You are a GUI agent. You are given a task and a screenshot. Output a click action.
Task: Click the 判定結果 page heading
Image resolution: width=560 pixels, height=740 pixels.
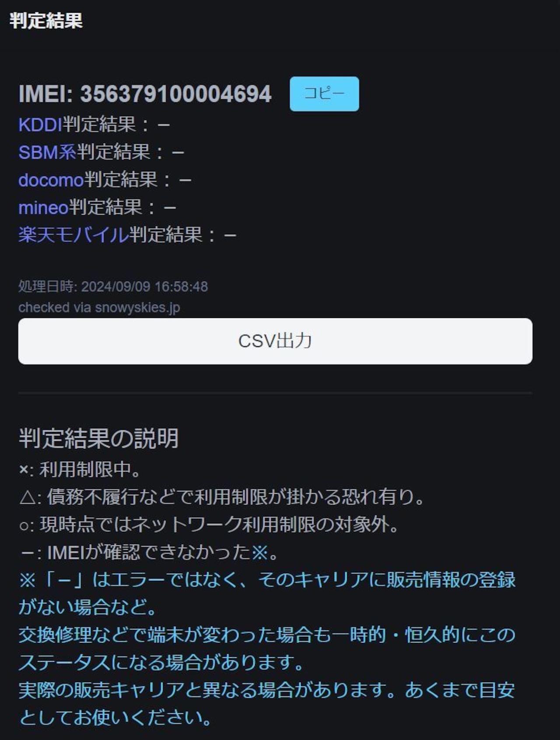coord(46,20)
